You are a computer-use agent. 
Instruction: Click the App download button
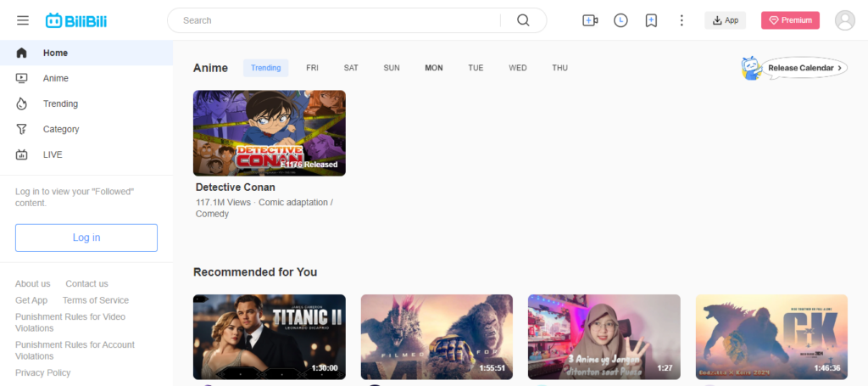725,20
